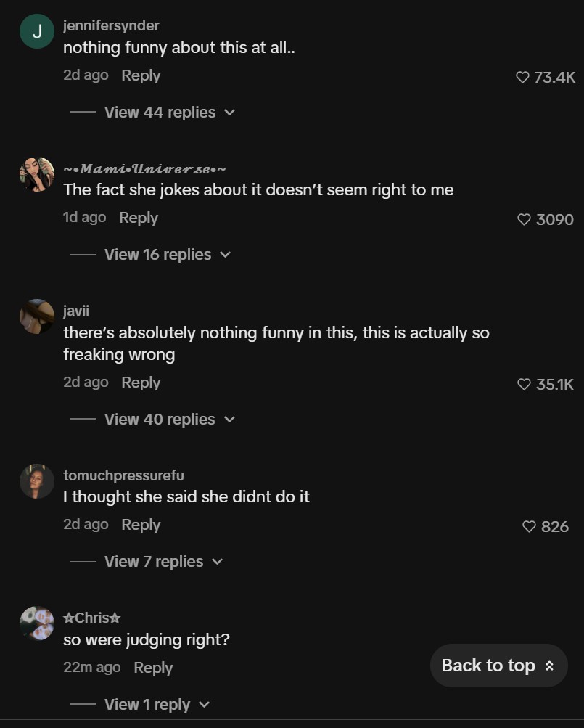Visit tomuchpressurefu's username link

point(123,475)
